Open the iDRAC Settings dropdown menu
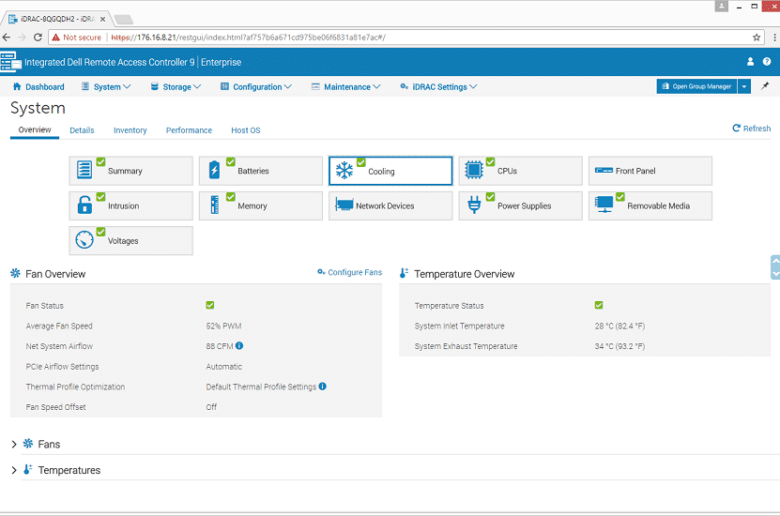This screenshot has width=780, height=516. (439, 87)
